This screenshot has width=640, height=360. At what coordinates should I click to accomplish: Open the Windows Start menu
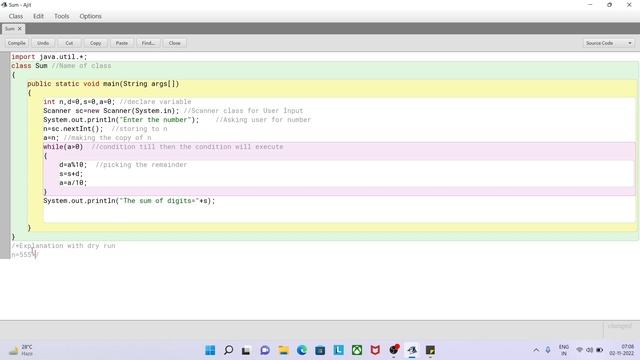[x=210, y=350]
